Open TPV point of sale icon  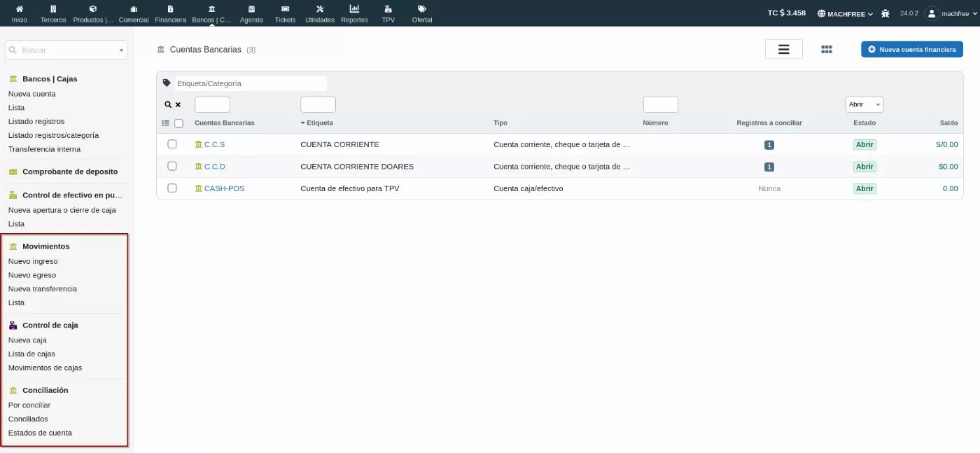388,9
